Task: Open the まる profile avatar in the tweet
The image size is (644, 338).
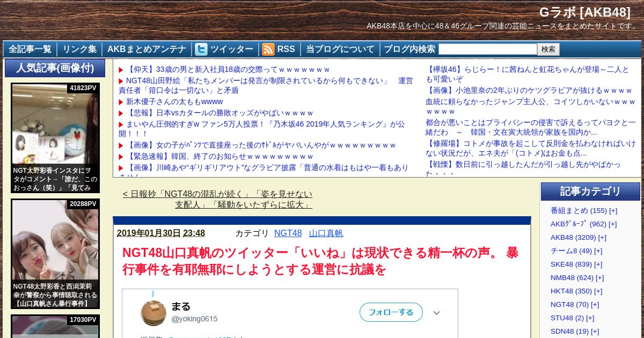Action: tap(153, 313)
